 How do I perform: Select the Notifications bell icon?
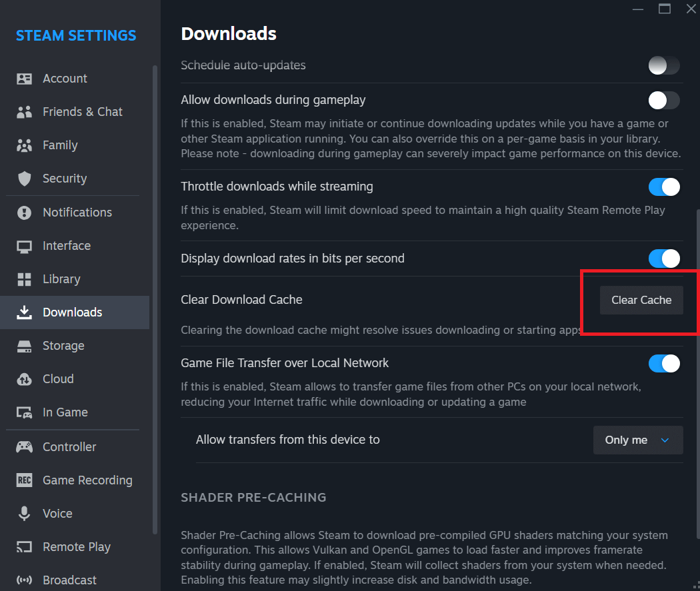pyautogui.click(x=25, y=212)
